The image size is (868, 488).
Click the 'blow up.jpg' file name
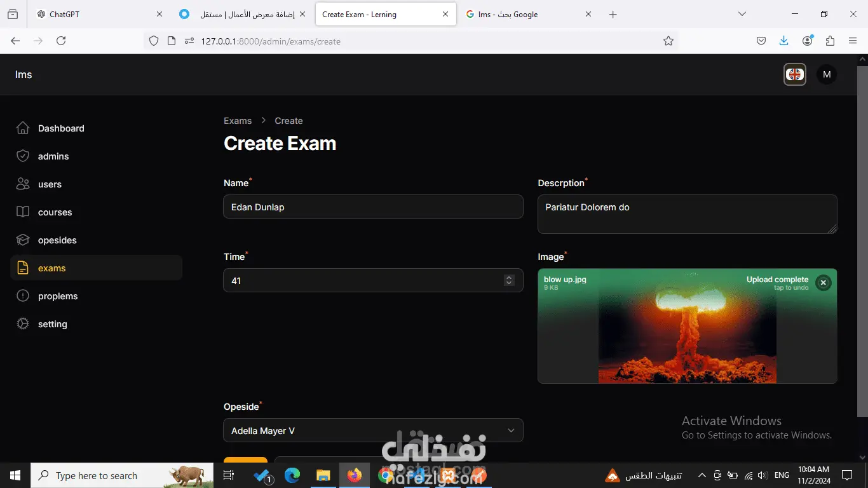coord(565,280)
